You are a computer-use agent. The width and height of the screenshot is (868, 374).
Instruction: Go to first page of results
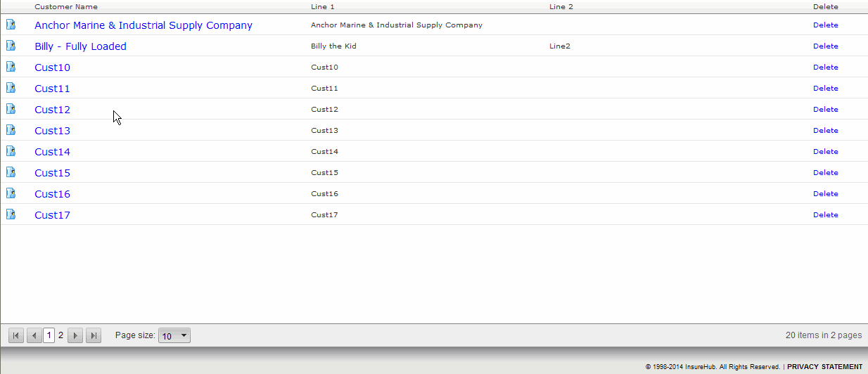pos(16,335)
